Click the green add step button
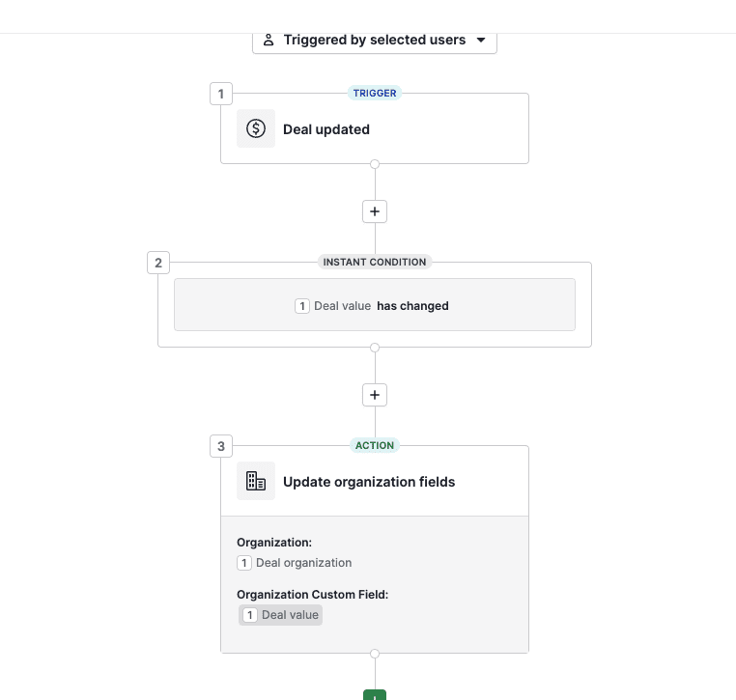Viewport: 736px width, 700px height. click(375, 695)
